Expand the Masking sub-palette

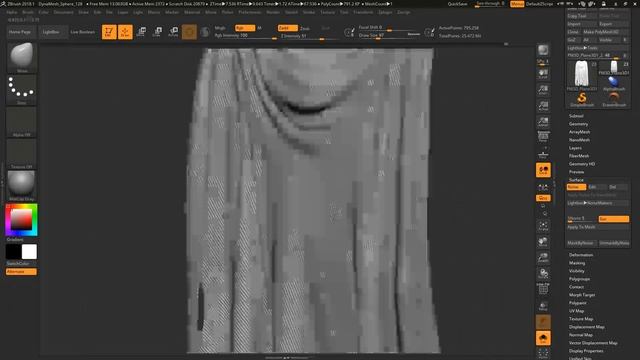coord(577,263)
